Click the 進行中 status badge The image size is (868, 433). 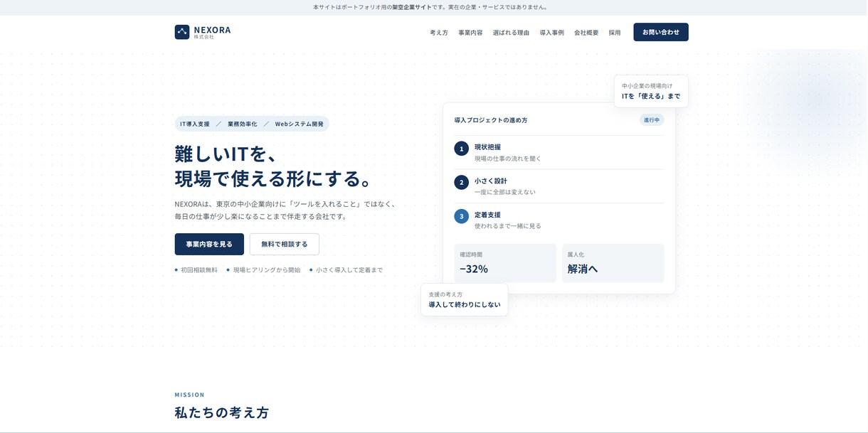pyautogui.click(x=652, y=120)
